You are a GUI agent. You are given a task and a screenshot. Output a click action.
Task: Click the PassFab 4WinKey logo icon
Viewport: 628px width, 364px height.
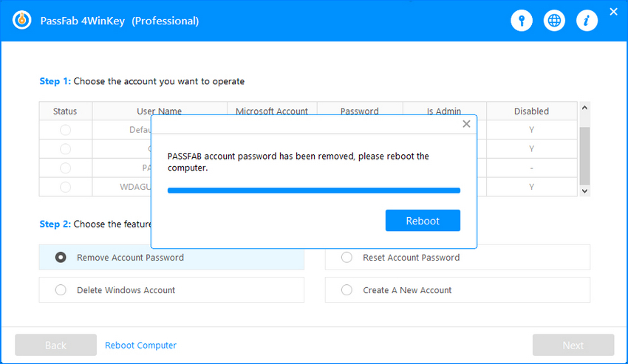click(x=21, y=21)
